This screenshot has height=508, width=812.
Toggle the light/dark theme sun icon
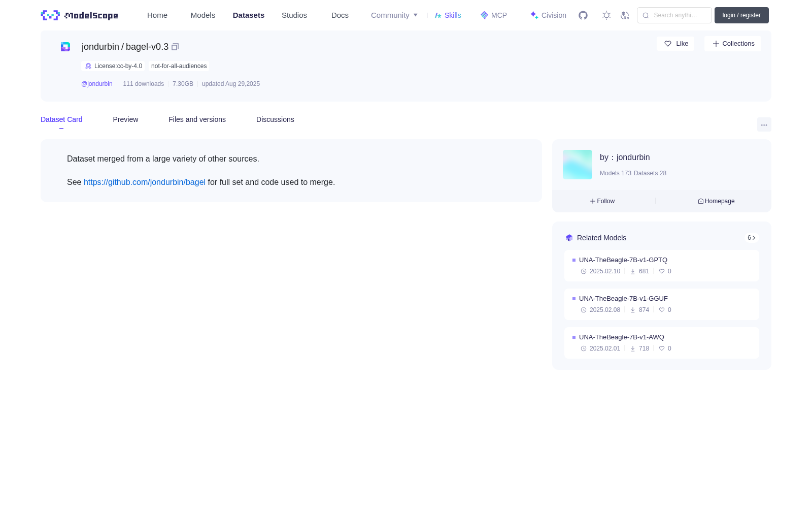(x=606, y=15)
